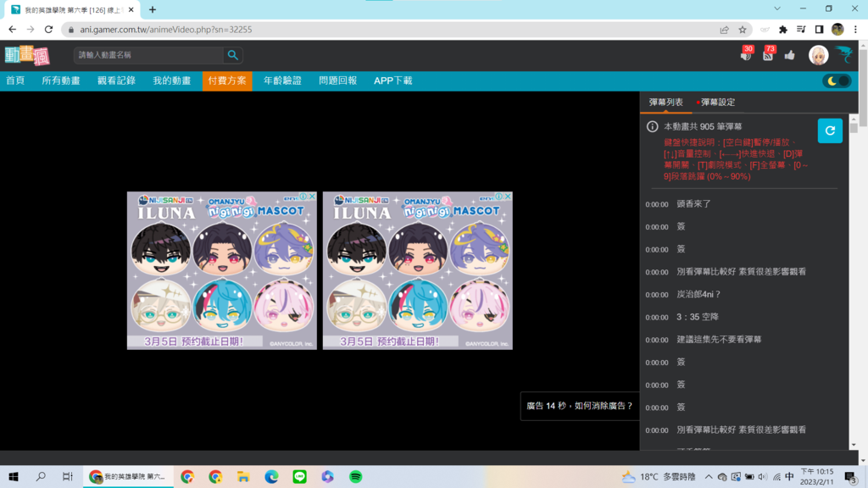Click the left ILUNA mascot advertisement
The height and width of the screenshot is (488, 868).
coord(221,270)
